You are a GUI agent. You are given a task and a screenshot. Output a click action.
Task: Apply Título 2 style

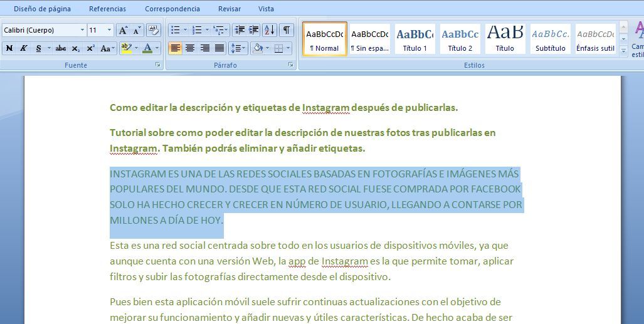(x=460, y=39)
